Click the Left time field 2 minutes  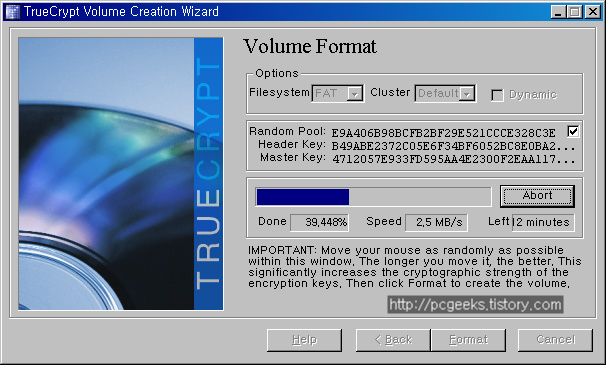543,222
